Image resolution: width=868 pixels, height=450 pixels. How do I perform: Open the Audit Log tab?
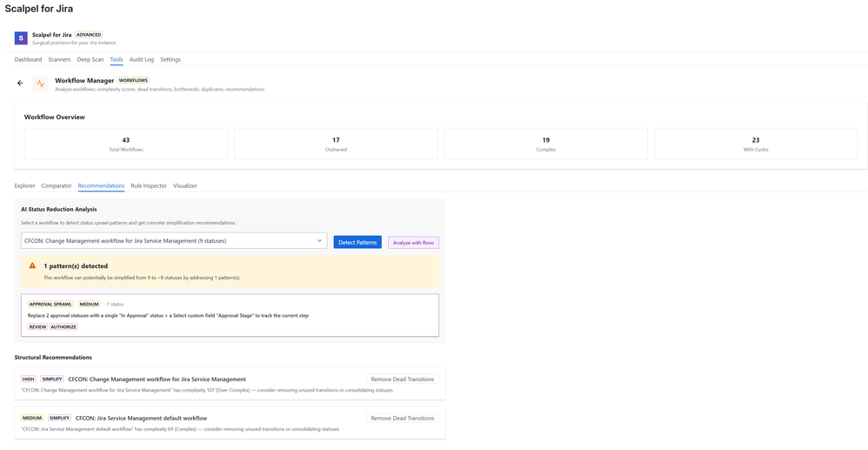click(x=142, y=59)
